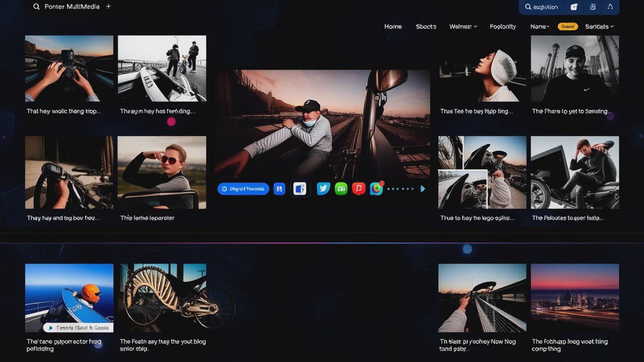
Task: Open the city skyline sunset thumbnail
Action: coord(575,298)
